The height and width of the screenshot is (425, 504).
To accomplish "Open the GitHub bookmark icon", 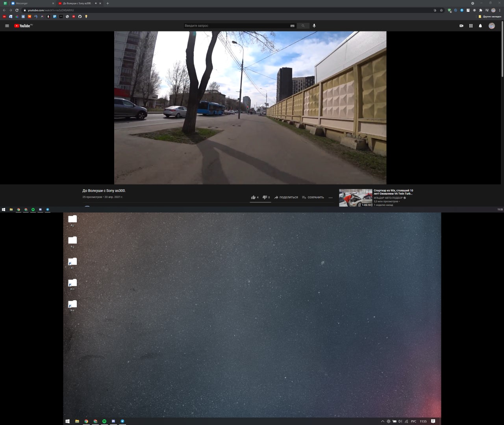I will 80,17.
